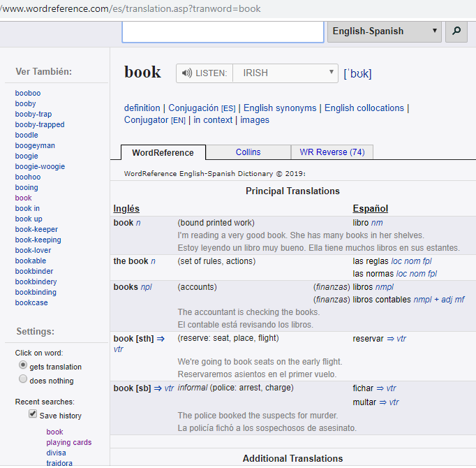This screenshot has width=476, height=468.
Task: Open 'book in' sidebar link
Action: click(x=27, y=208)
